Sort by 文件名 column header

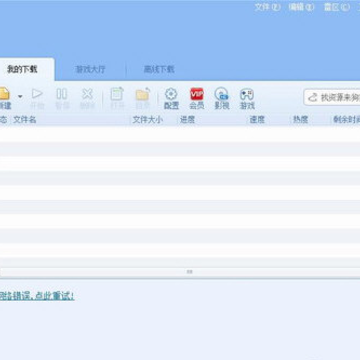pyautogui.click(x=24, y=120)
